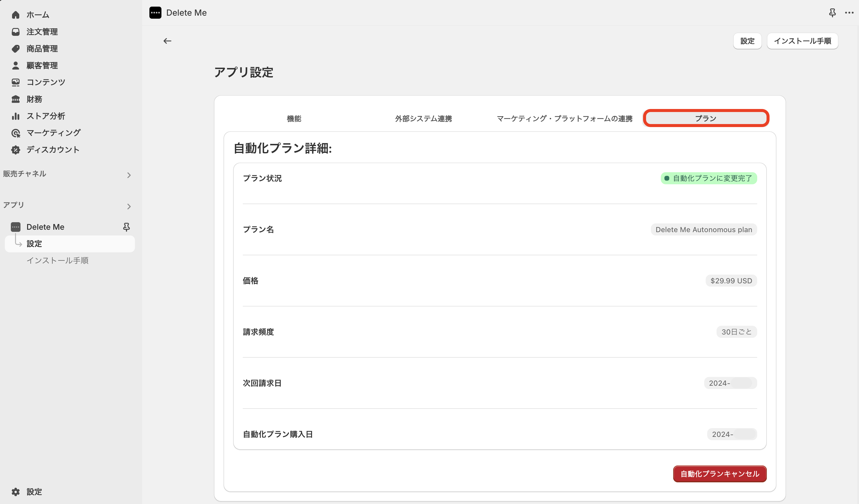
Task: Click the pin icon next to sidebar Delete Me
Action: click(x=127, y=227)
